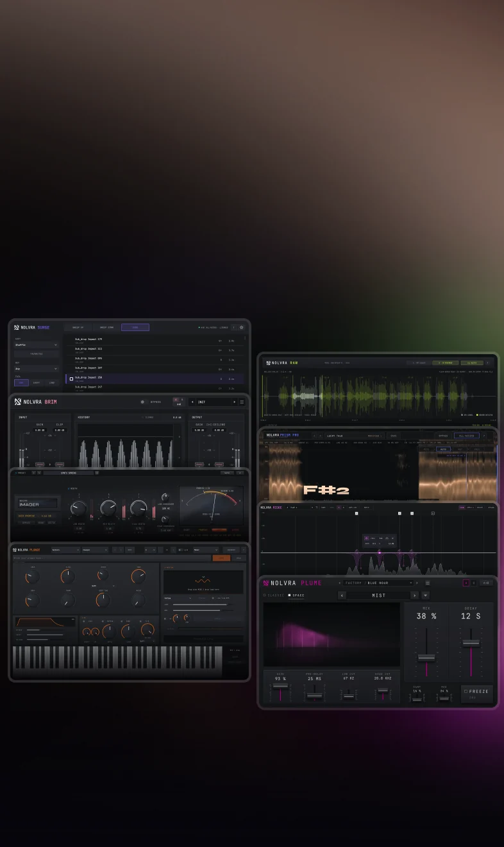Image resolution: width=504 pixels, height=847 pixels.
Task: Open the hamburger menu in Nolvra Brim
Action: [242, 402]
